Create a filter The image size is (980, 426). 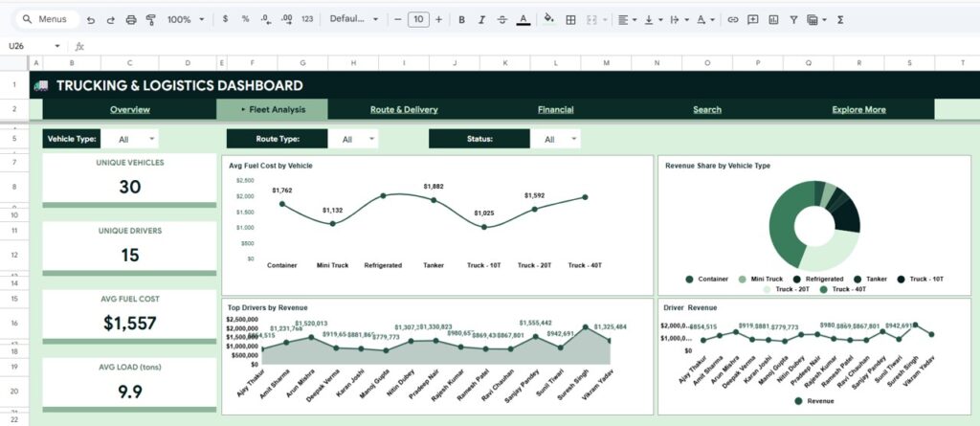(793, 20)
